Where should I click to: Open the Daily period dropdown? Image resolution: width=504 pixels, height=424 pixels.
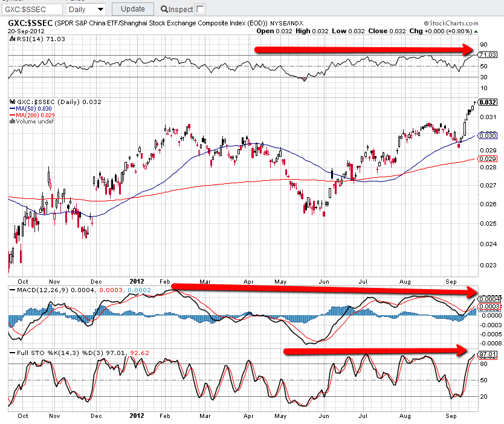pyautogui.click(x=86, y=9)
